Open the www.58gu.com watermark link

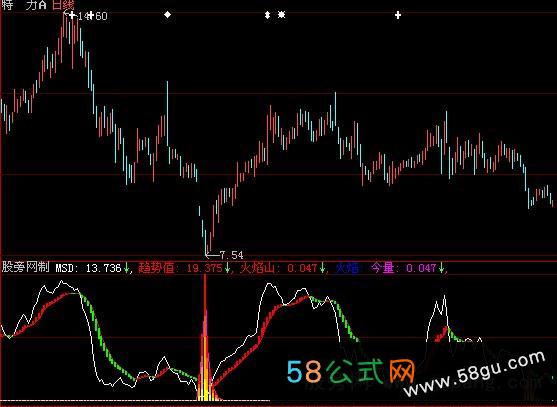coord(474,374)
